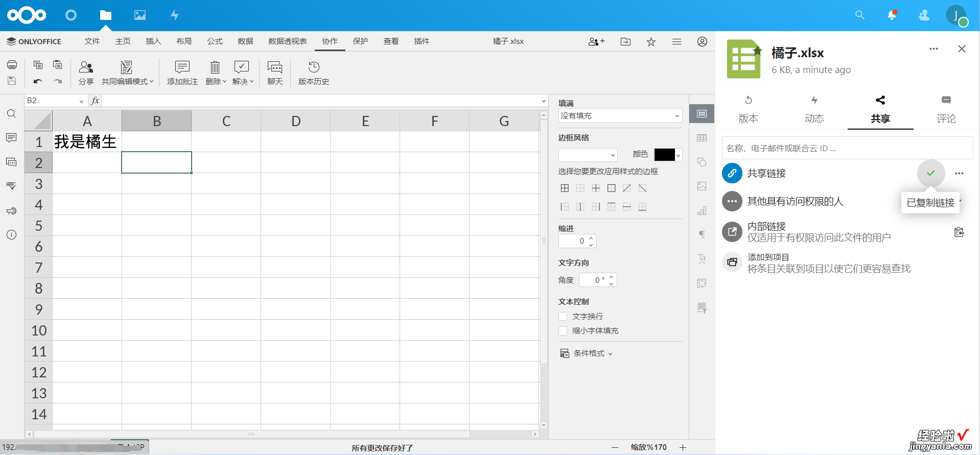Open the Nextcloud Dashboard circle icon

71,15
